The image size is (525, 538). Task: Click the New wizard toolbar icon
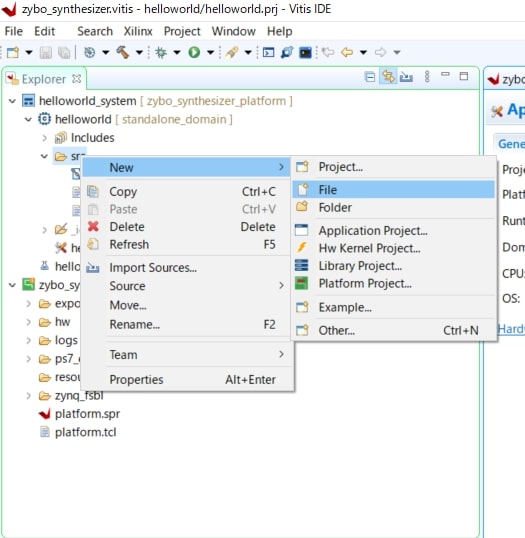13,52
